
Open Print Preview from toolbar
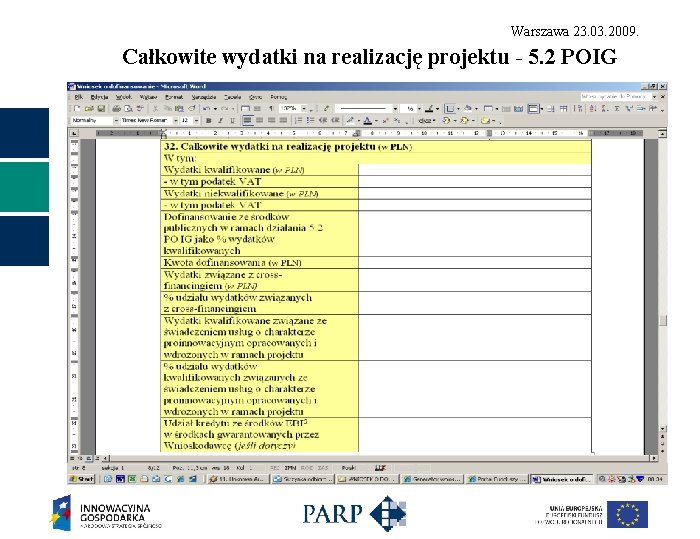tap(128, 108)
